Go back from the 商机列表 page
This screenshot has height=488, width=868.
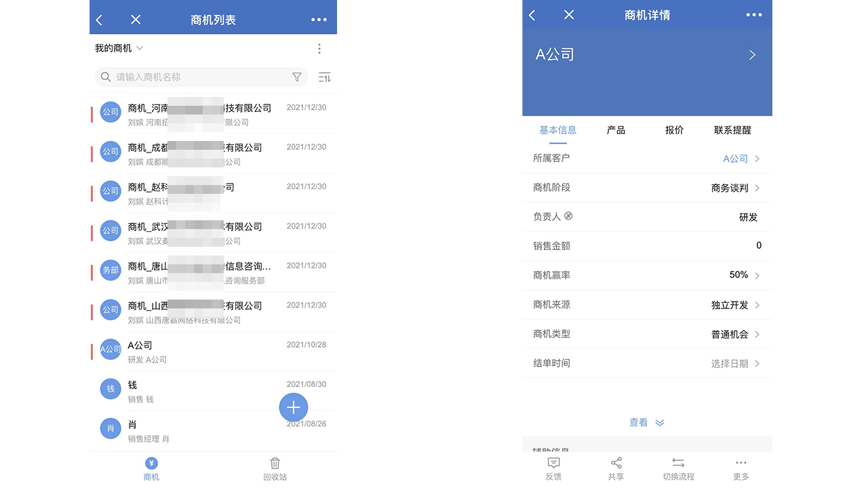100,20
